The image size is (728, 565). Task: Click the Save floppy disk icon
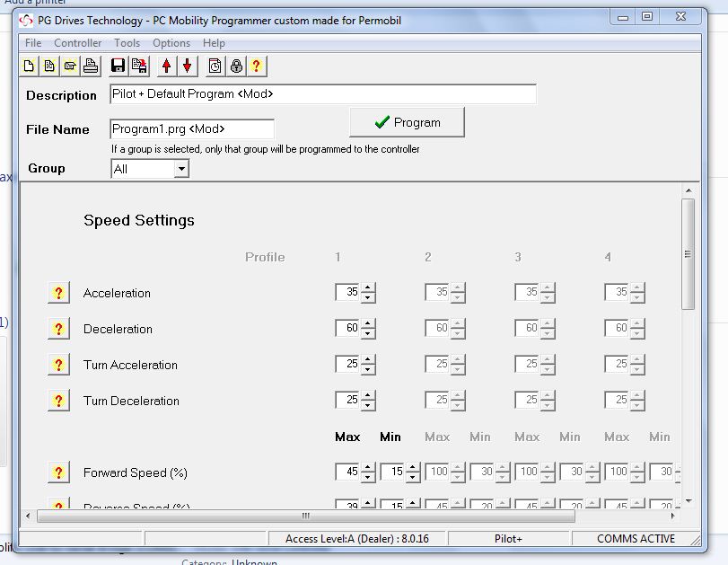[118, 66]
